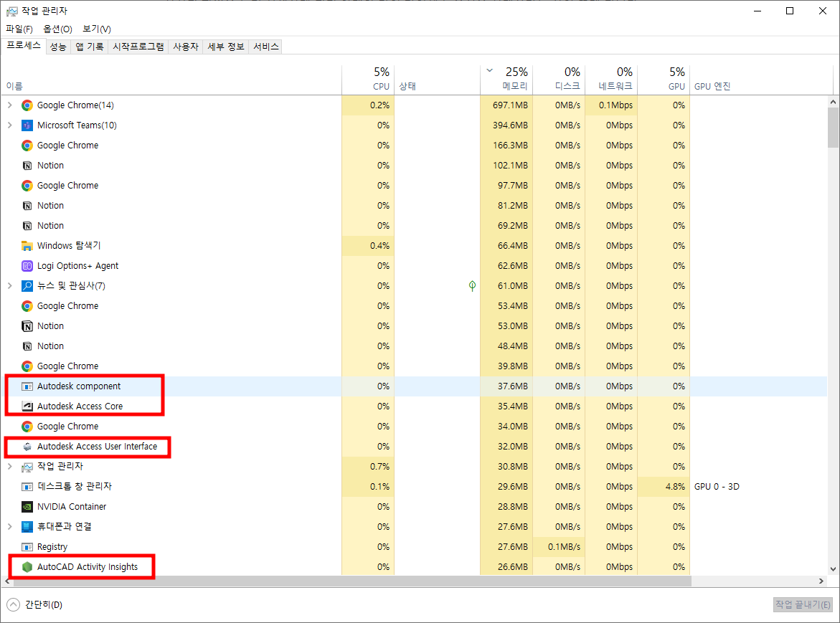
Task: Click the Notion icon in the 69.2MB row
Action: coord(27,226)
